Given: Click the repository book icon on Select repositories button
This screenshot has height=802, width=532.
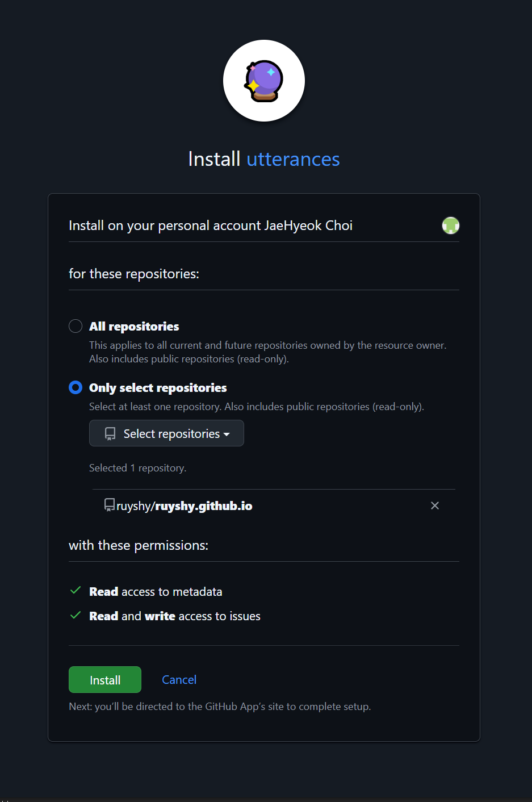Looking at the screenshot, I should [x=109, y=433].
